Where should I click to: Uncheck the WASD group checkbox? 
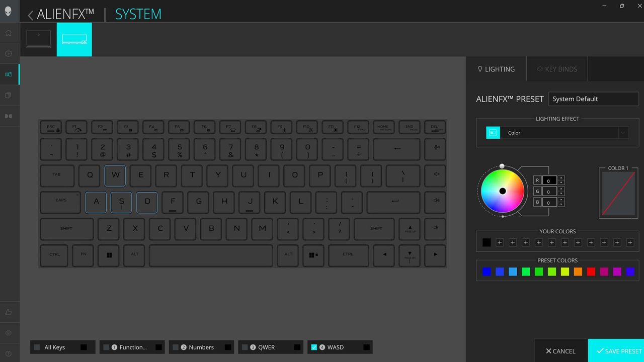[314, 347]
